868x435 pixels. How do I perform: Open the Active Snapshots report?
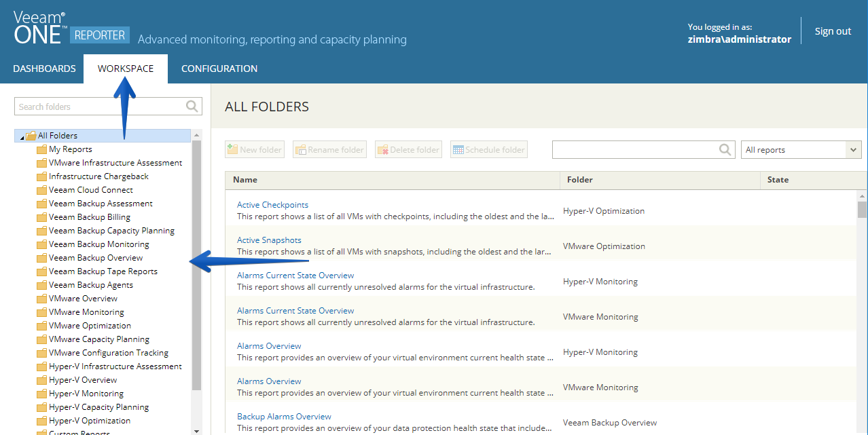(x=269, y=240)
